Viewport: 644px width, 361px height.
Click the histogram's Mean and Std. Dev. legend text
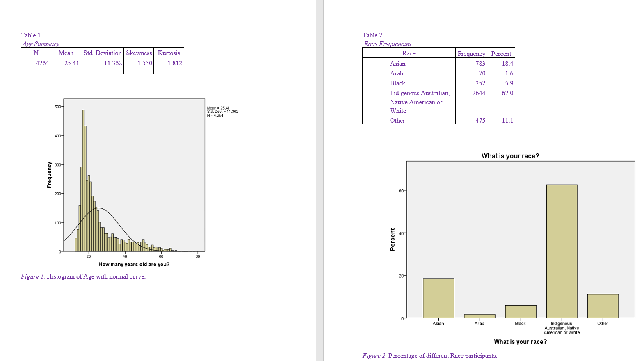point(222,112)
